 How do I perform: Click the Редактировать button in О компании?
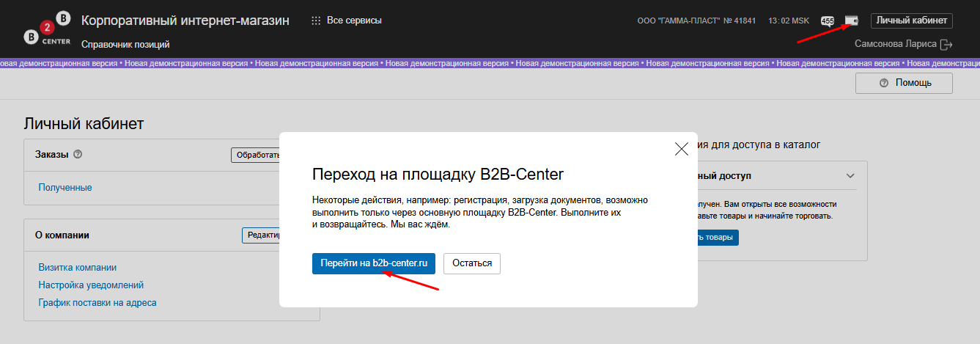pos(261,235)
